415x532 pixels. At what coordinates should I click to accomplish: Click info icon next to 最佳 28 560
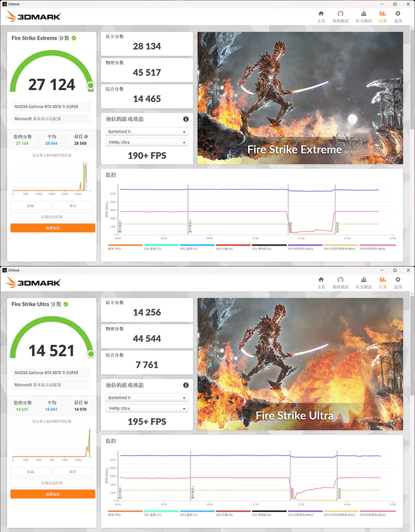[86, 136]
